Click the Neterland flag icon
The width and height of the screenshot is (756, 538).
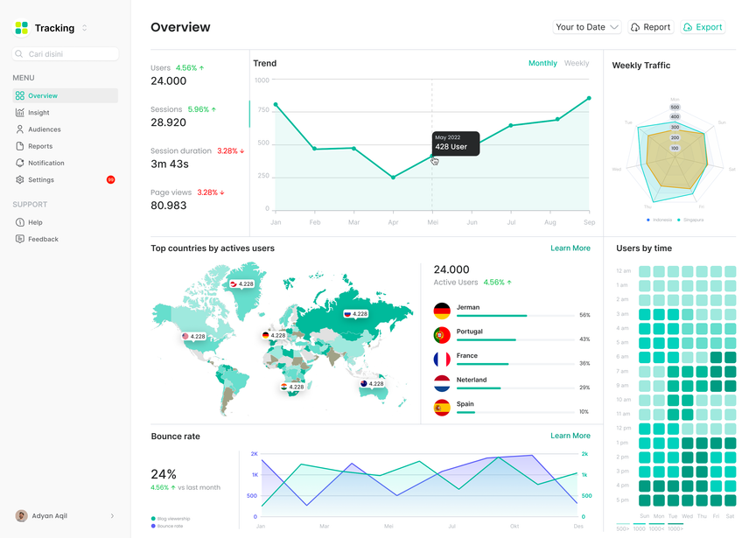point(442,383)
